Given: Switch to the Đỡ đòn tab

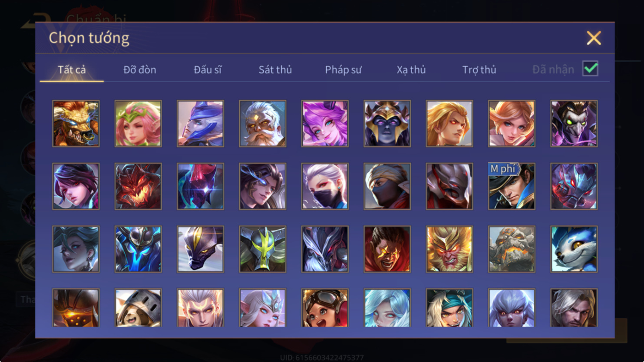Looking at the screenshot, I should [x=139, y=69].
